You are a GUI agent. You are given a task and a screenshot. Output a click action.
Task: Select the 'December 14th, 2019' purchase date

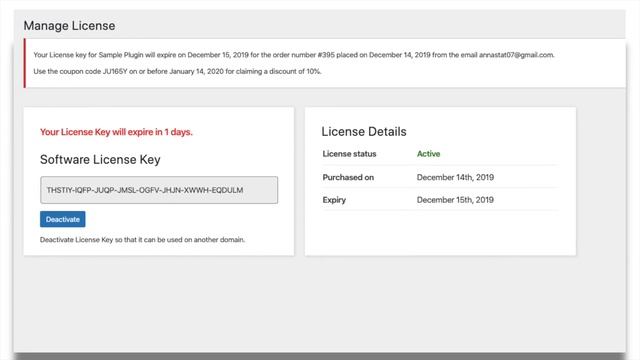click(455, 177)
